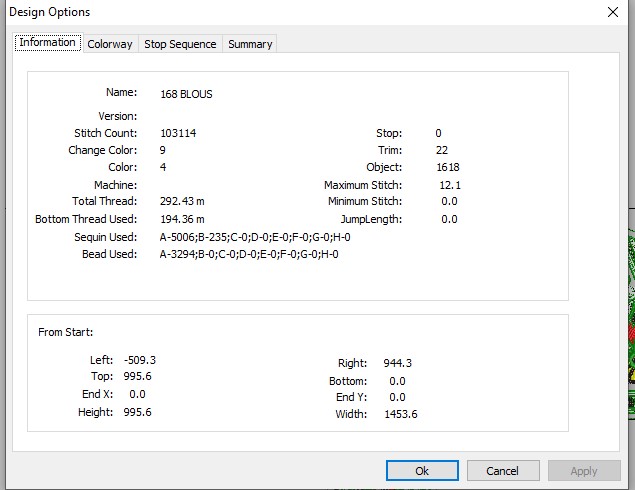
Task: Click the Width value 1453.6
Action: click(401, 414)
